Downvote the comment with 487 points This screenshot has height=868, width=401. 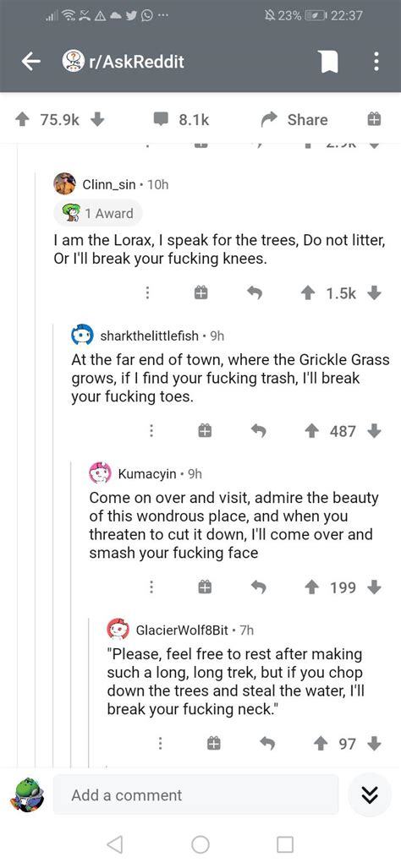tap(375, 431)
